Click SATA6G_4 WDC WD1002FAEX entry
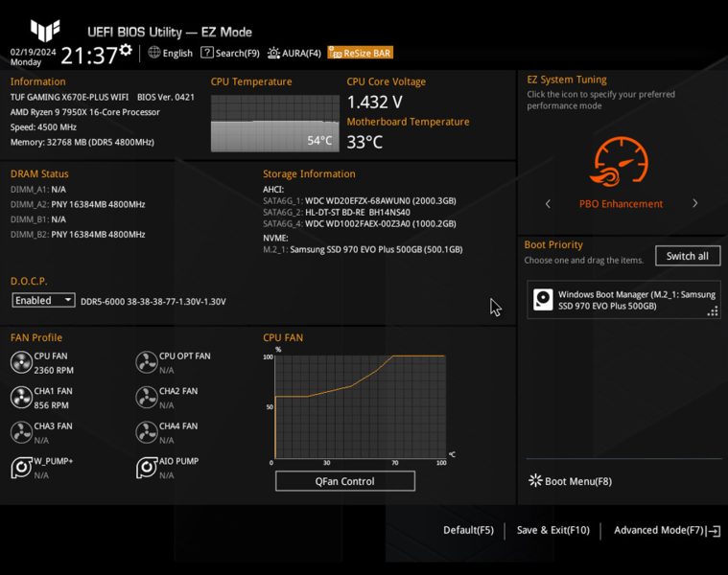The image size is (728, 575). click(x=360, y=224)
